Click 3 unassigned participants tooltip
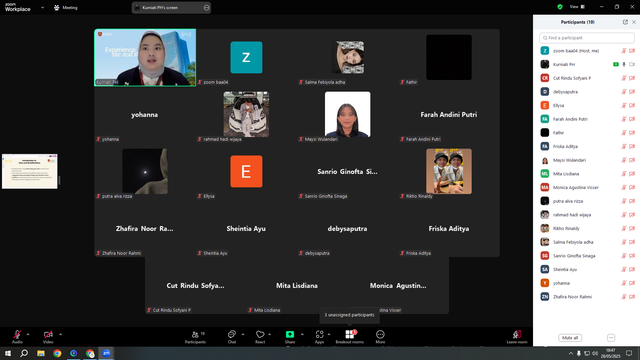The image size is (640, 360). coord(349,315)
